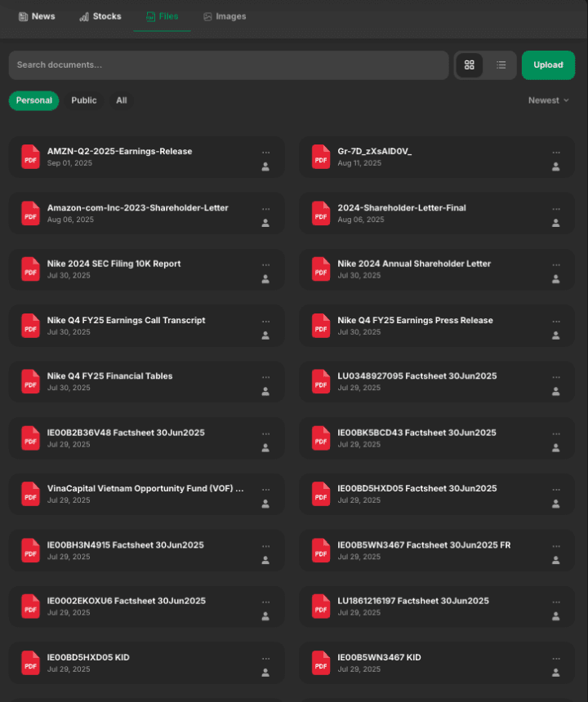This screenshot has height=702, width=588.
Task: Select the Personal filter pill
Action: coord(34,100)
